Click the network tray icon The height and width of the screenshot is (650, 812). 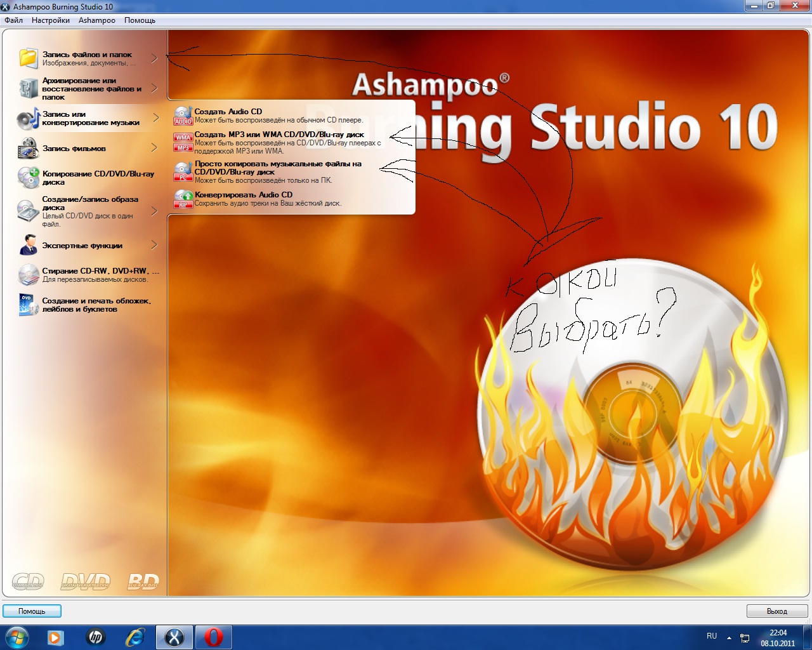[745, 637]
